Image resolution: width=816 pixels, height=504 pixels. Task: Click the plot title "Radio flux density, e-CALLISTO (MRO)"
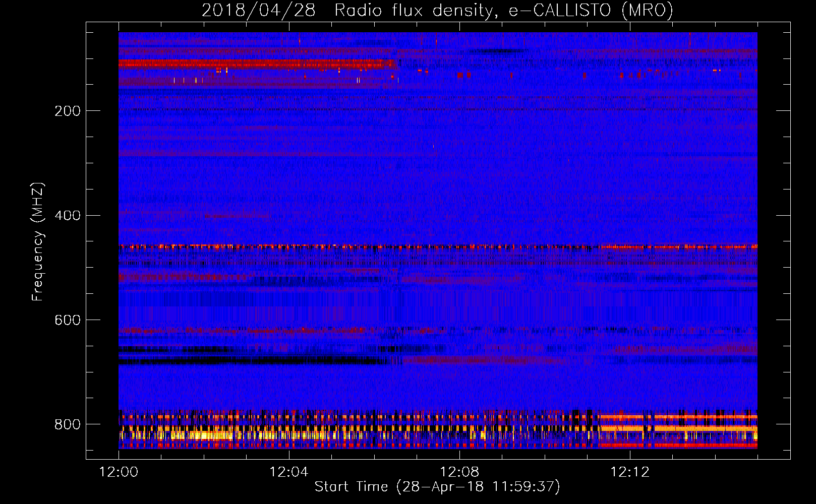click(503, 10)
